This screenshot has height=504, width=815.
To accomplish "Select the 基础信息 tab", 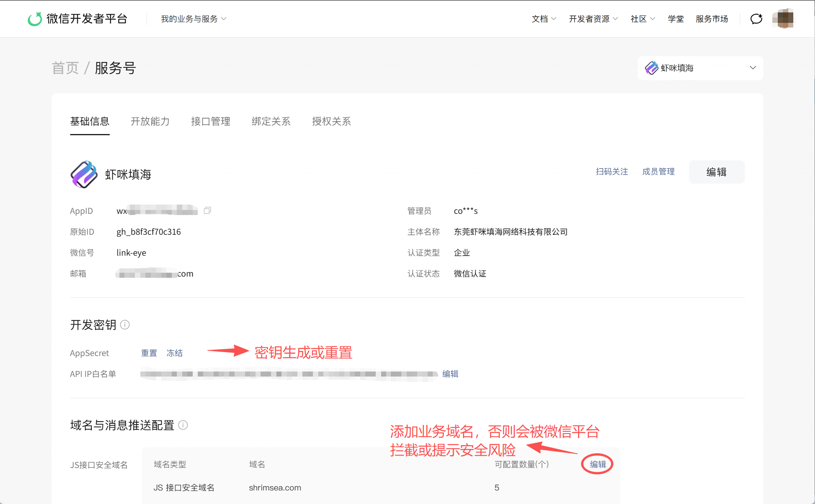I will [x=90, y=121].
